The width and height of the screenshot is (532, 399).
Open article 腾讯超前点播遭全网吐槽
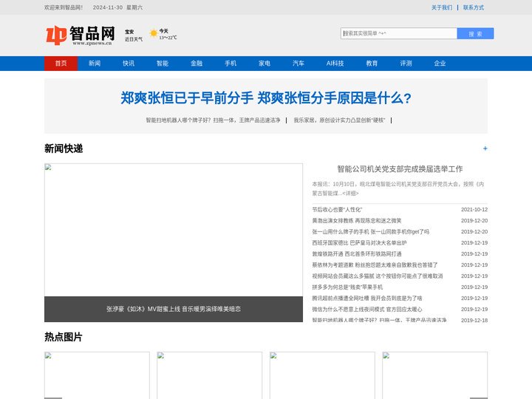click(367, 299)
